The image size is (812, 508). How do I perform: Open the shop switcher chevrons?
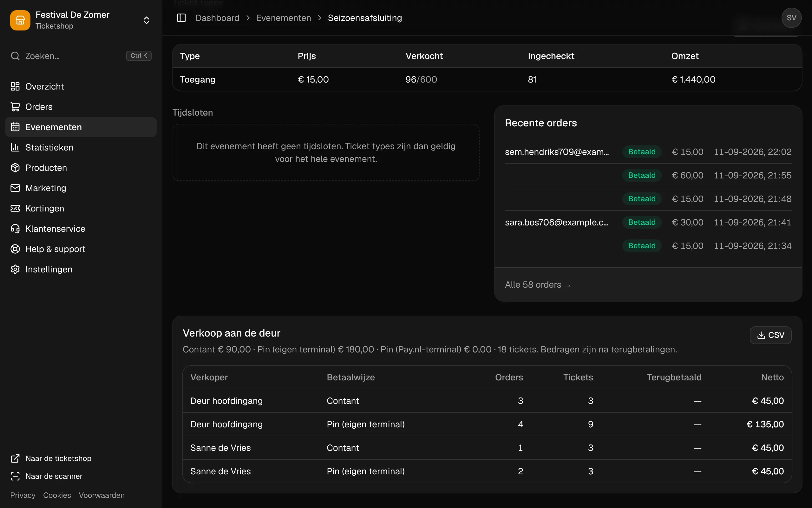[146, 20]
